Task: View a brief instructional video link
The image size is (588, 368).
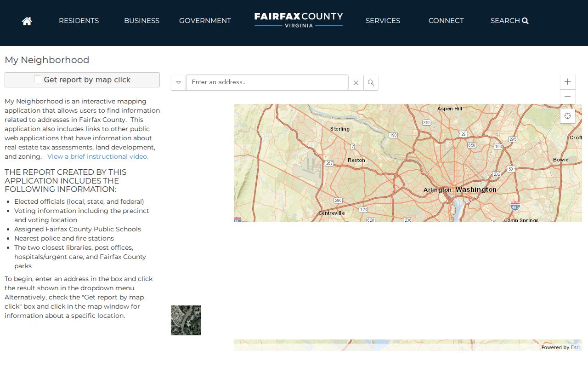Action: tap(98, 156)
